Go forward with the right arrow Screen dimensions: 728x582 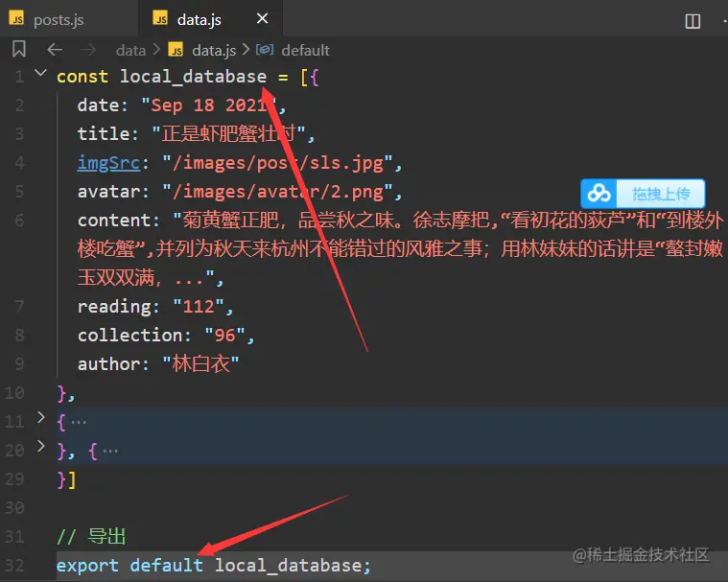[x=87, y=49]
